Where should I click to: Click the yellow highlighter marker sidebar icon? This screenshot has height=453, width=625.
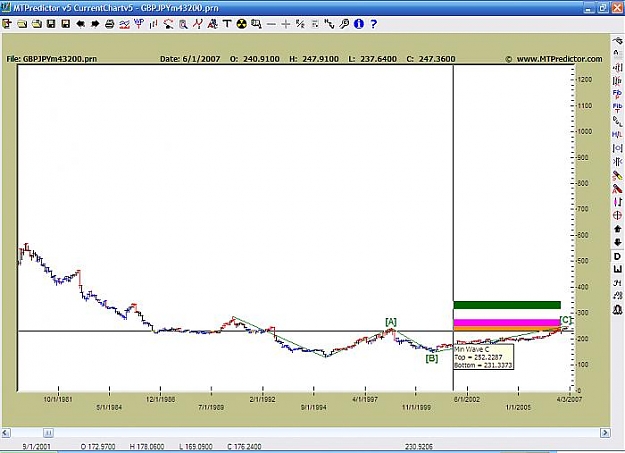tap(617, 175)
